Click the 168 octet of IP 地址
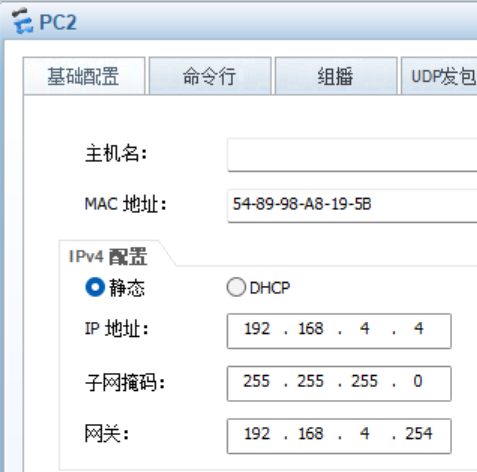This screenshot has width=477, height=472. coord(311,329)
